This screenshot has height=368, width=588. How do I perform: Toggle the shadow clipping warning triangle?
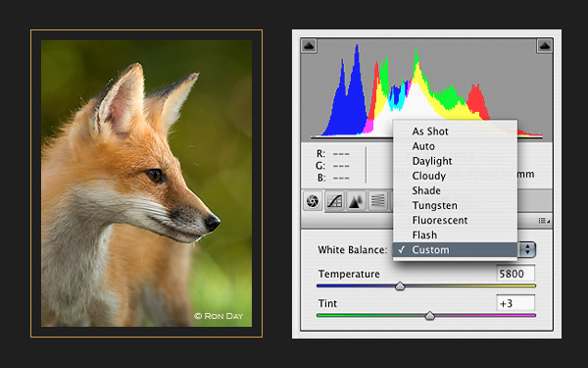tap(309, 46)
